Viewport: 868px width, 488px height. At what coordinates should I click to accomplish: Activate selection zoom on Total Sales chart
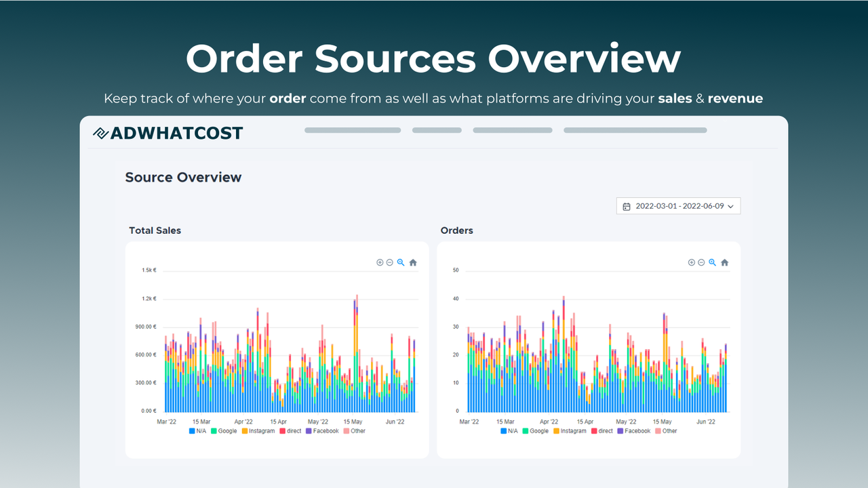(x=400, y=262)
